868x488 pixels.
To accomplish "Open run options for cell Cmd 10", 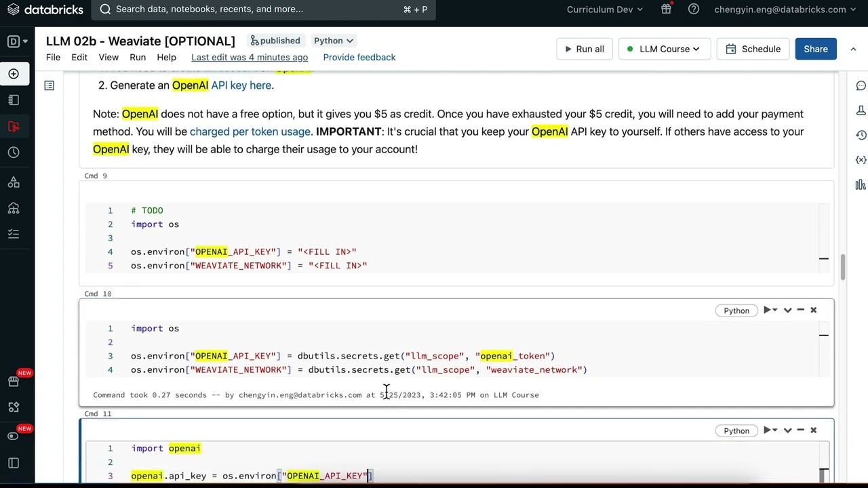I will coord(770,310).
